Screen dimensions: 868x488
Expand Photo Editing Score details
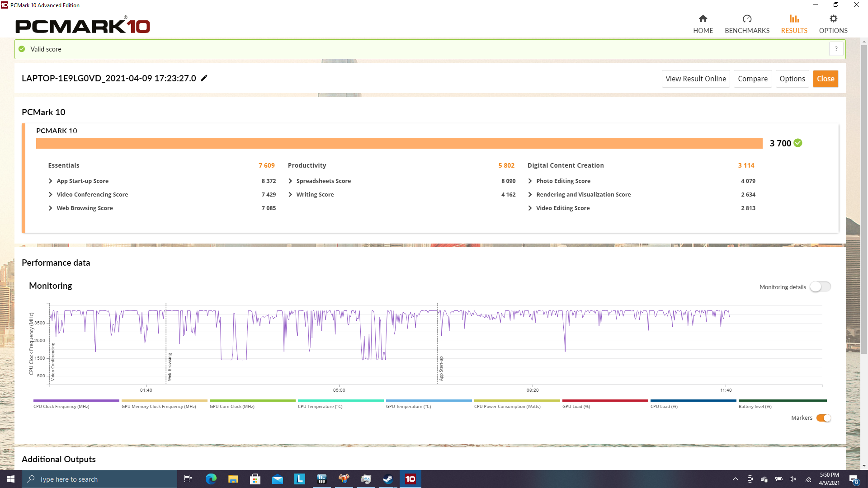tap(530, 181)
